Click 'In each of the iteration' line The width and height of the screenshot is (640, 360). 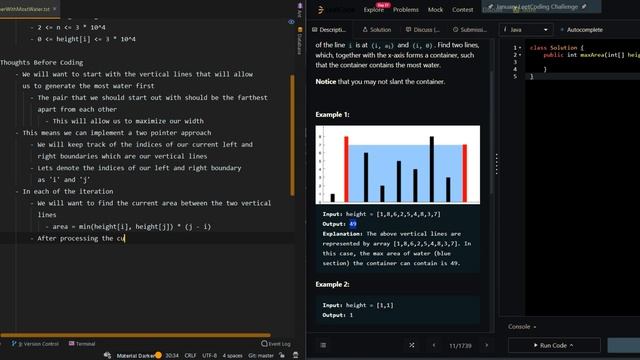tap(68, 191)
